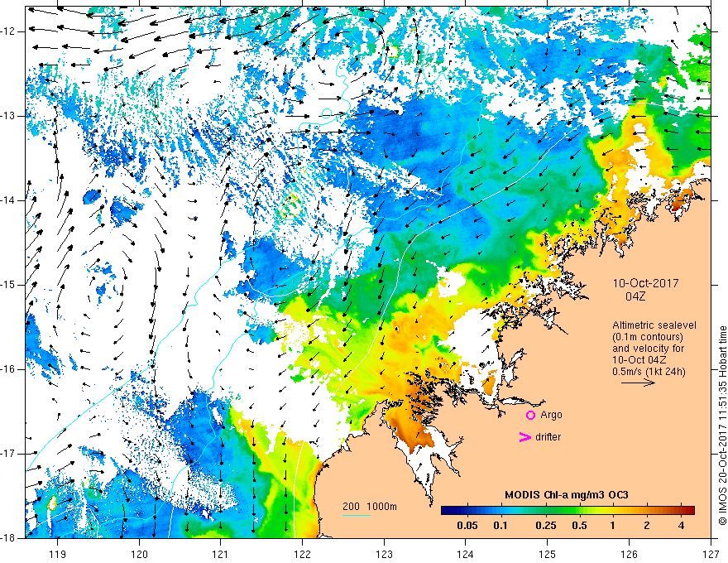Click the 0.05 value on the color scale

(x=467, y=526)
